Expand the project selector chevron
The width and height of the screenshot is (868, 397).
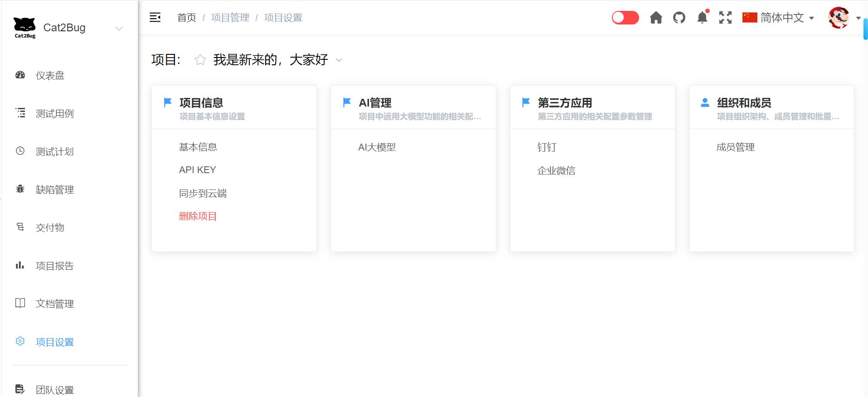point(339,60)
